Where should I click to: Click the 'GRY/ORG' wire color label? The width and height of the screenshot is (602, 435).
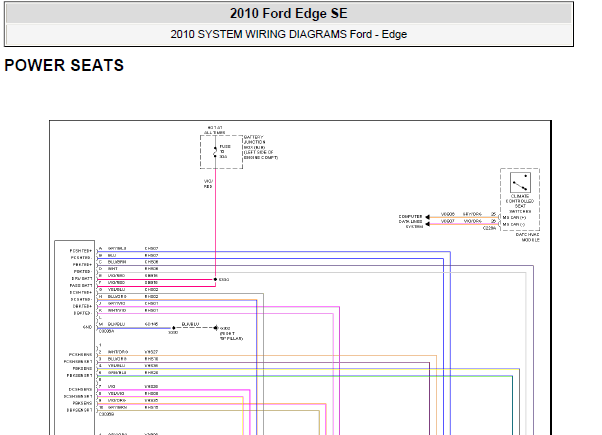tap(472, 214)
